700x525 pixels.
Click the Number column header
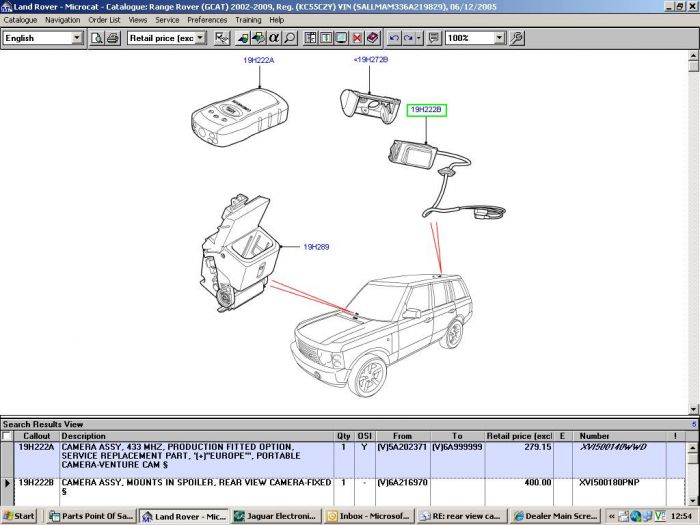(619, 436)
